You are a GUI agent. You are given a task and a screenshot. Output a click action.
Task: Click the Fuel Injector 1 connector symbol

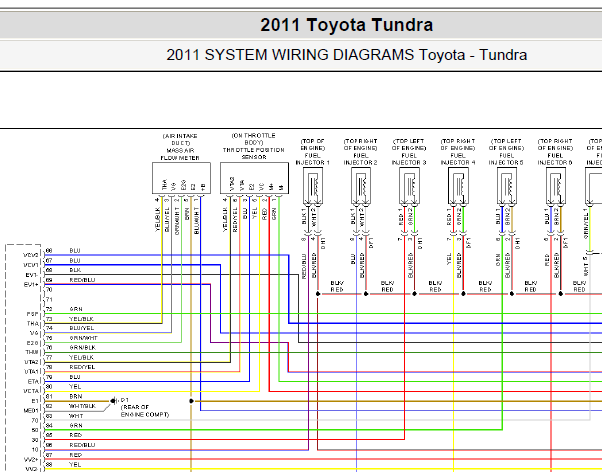tap(313, 185)
